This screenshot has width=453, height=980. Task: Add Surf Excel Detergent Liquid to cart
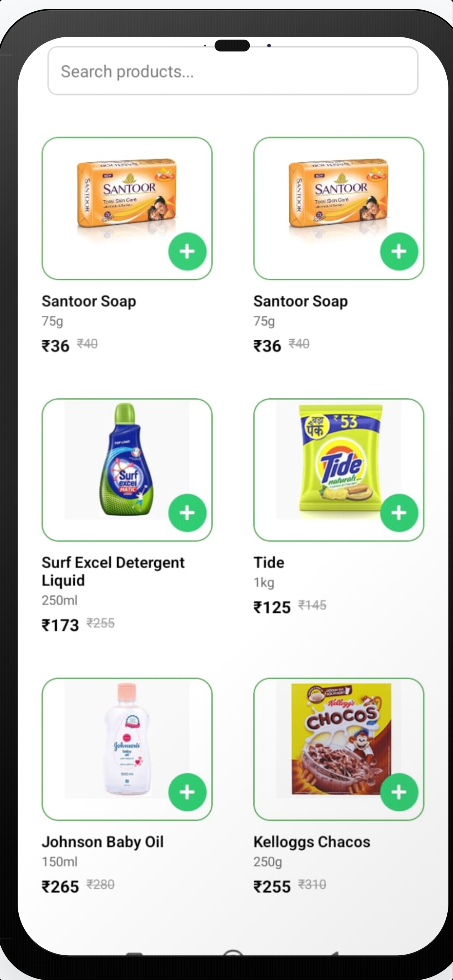point(187,513)
